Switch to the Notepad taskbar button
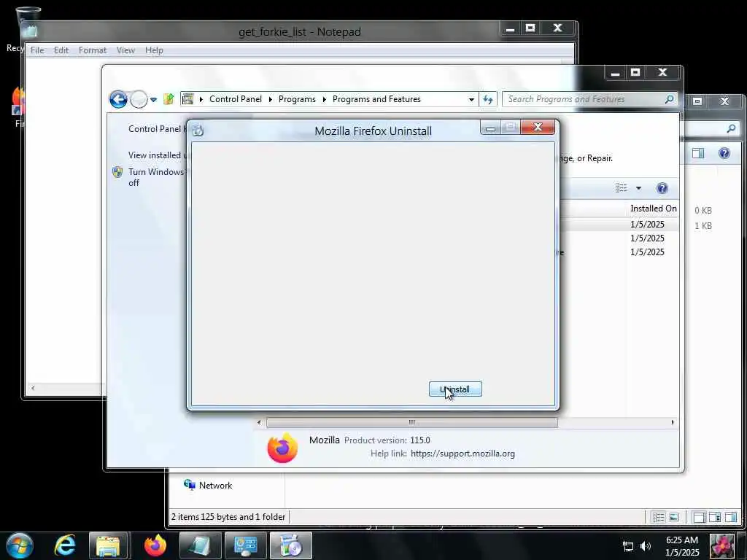 click(200, 545)
